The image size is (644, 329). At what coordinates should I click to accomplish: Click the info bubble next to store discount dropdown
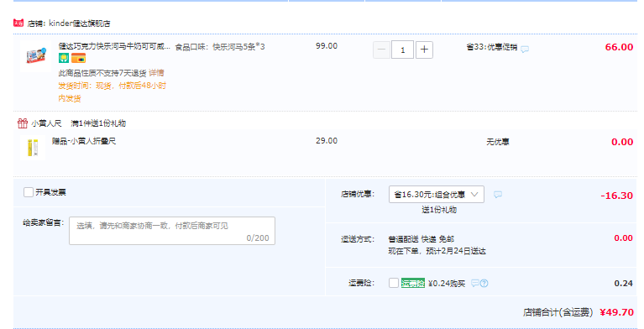click(x=498, y=194)
